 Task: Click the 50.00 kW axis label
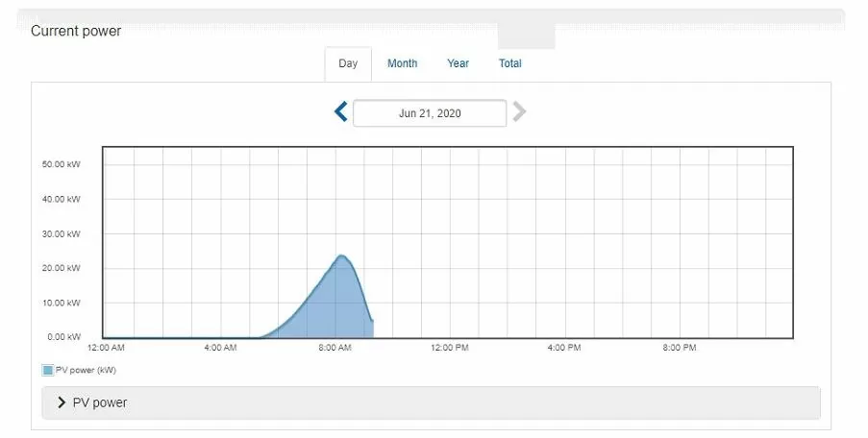tap(61, 164)
